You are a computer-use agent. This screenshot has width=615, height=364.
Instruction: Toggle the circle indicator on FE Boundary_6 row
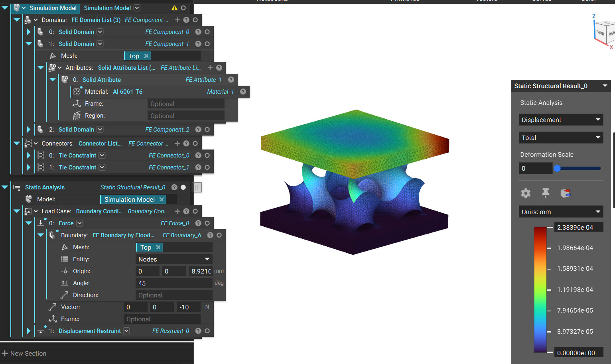pyautogui.click(x=219, y=235)
